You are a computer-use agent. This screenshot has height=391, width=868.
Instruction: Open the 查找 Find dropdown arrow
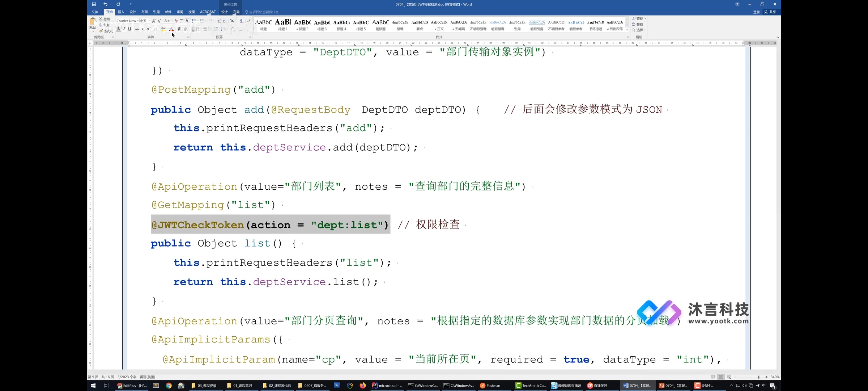(646, 19)
